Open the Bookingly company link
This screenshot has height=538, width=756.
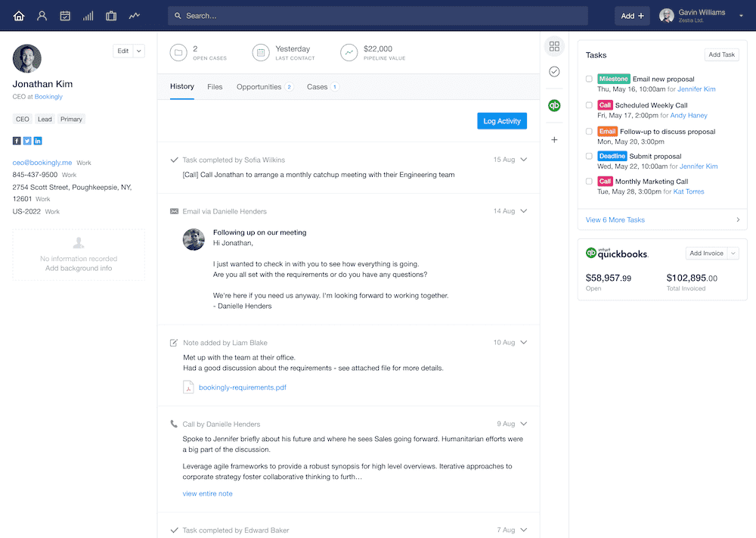(x=48, y=97)
